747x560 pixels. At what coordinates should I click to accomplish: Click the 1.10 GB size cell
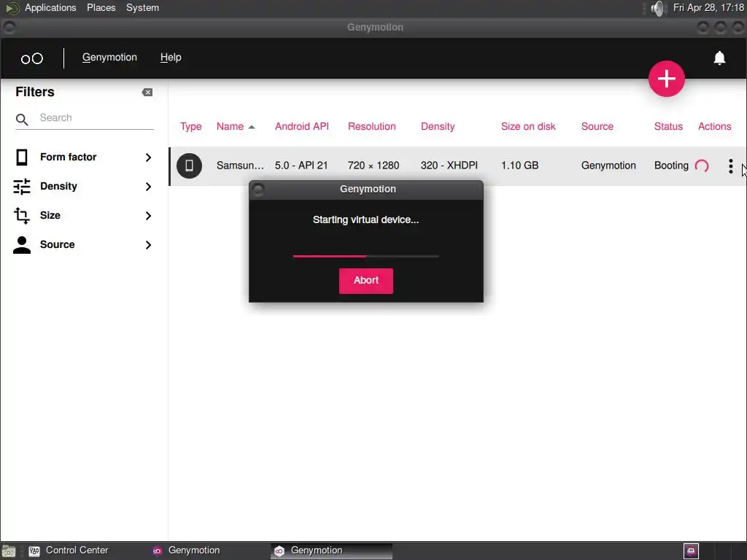pyautogui.click(x=519, y=166)
